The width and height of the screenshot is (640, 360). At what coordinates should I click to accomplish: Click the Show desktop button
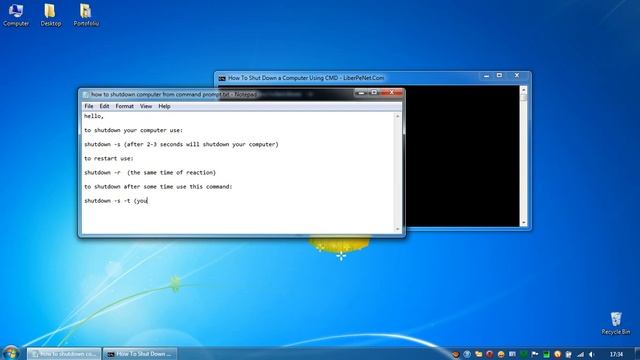click(x=637, y=353)
